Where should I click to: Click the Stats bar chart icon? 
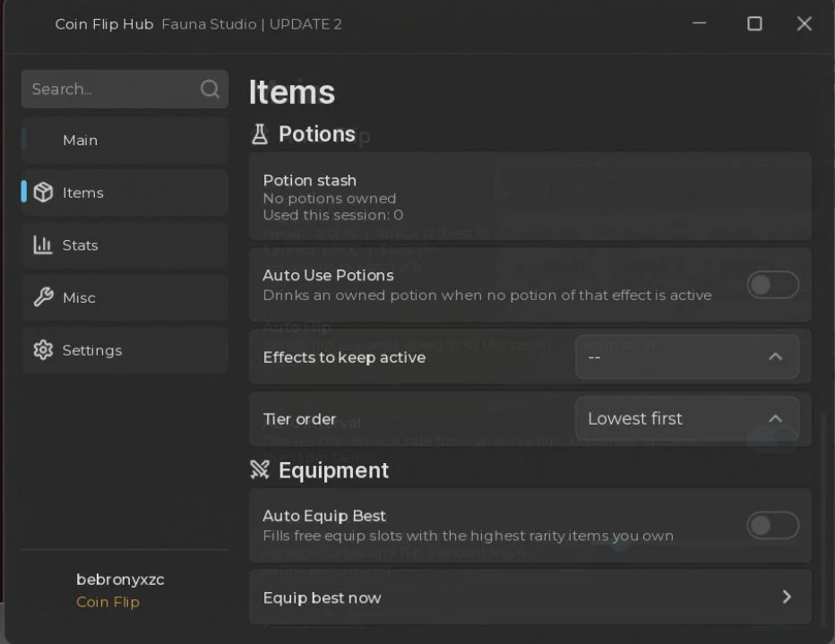pos(43,245)
